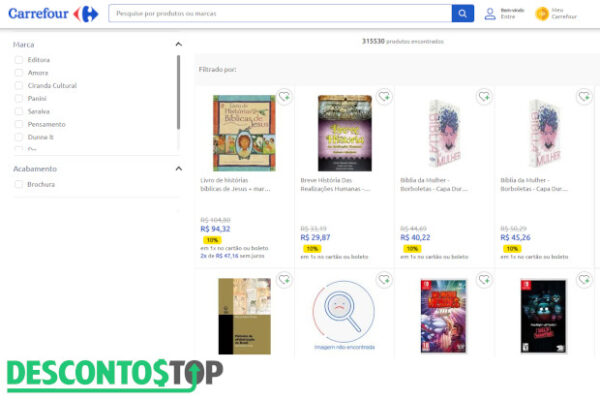Screen dimensions: 600x400
Task: Enable the Brochura finish filter
Action: tap(19, 184)
